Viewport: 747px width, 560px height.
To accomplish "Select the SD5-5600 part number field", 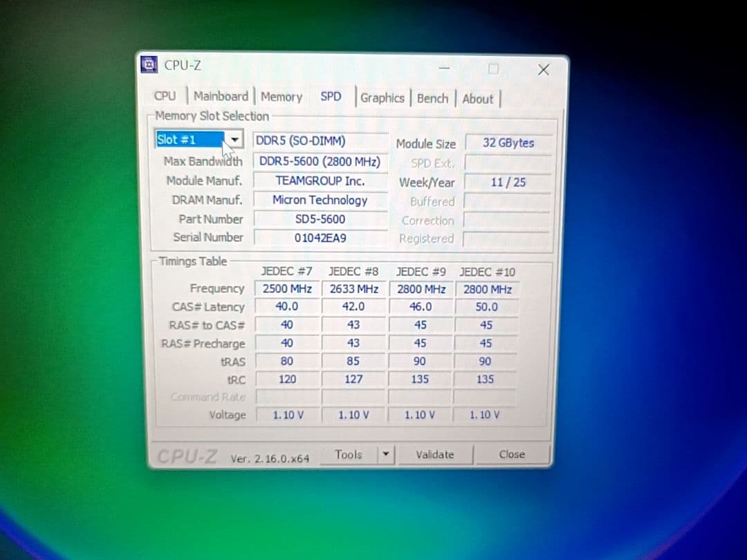I will coord(320,219).
